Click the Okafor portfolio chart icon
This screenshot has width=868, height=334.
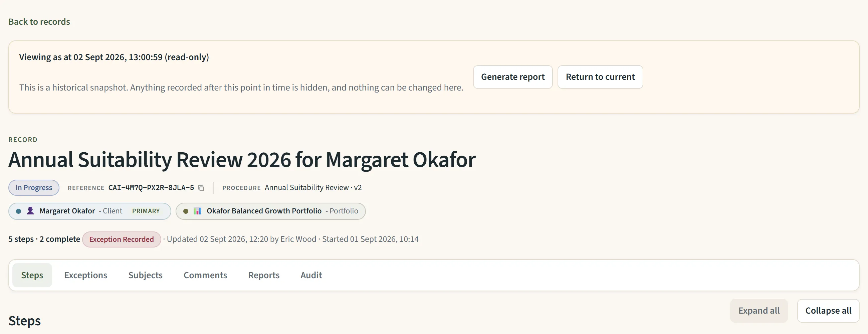(197, 211)
